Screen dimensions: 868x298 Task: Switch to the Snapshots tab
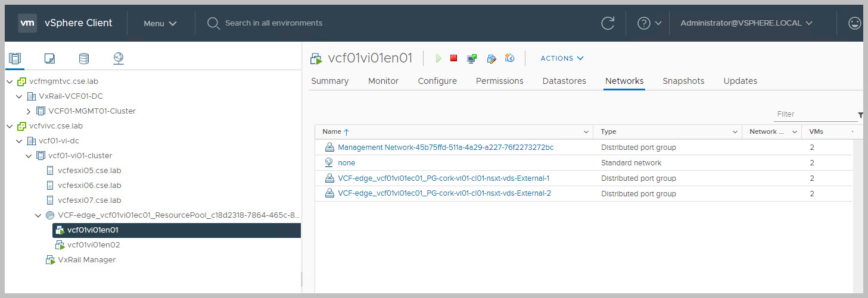(x=683, y=81)
